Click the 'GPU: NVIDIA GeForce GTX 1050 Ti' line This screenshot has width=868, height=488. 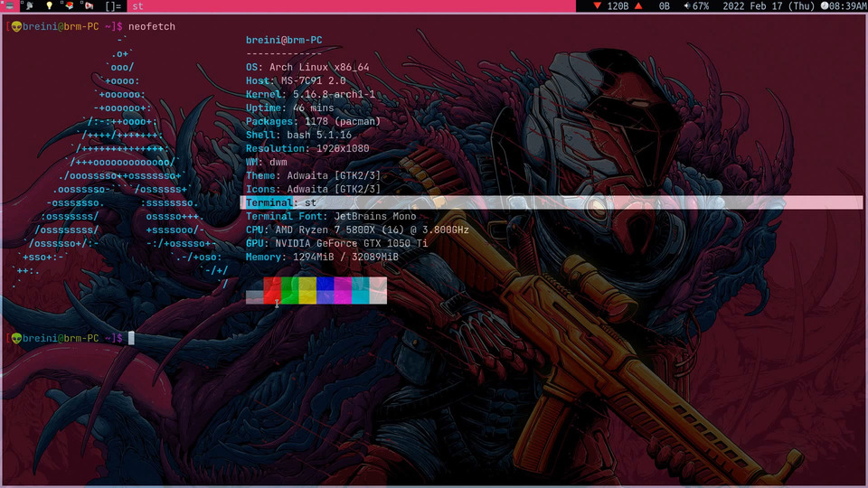[336, 243]
